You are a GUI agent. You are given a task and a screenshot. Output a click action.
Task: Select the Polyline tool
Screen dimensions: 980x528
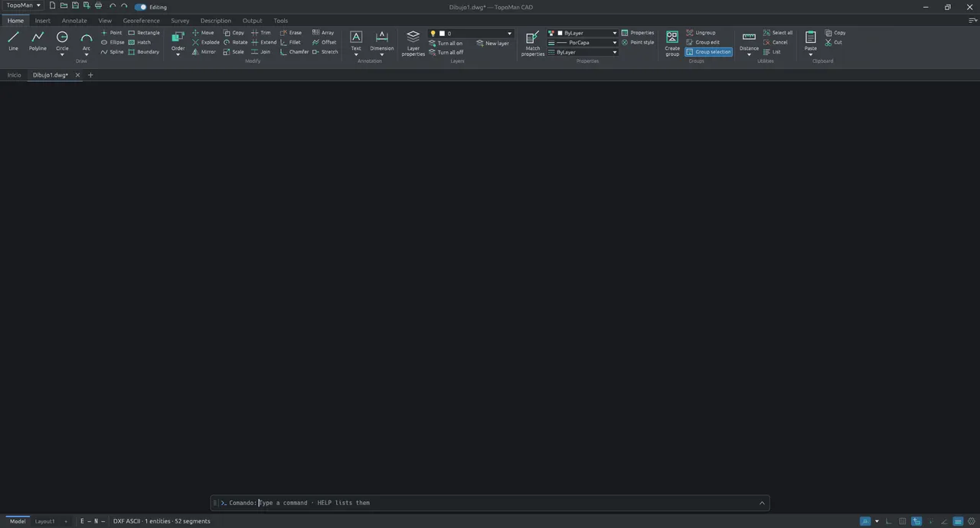pyautogui.click(x=38, y=41)
